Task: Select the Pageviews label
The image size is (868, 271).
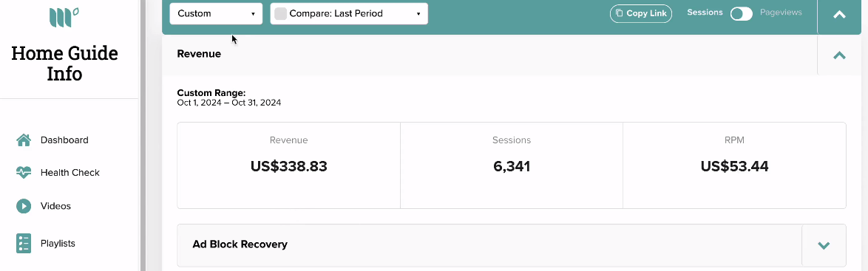Action: click(781, 12)
